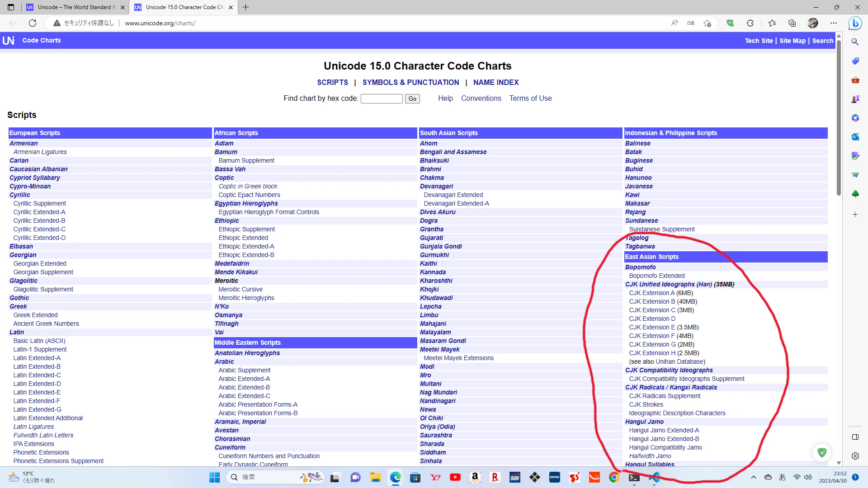
Task: Open browser Extensions puzzle icon
Action: point(750,23)
